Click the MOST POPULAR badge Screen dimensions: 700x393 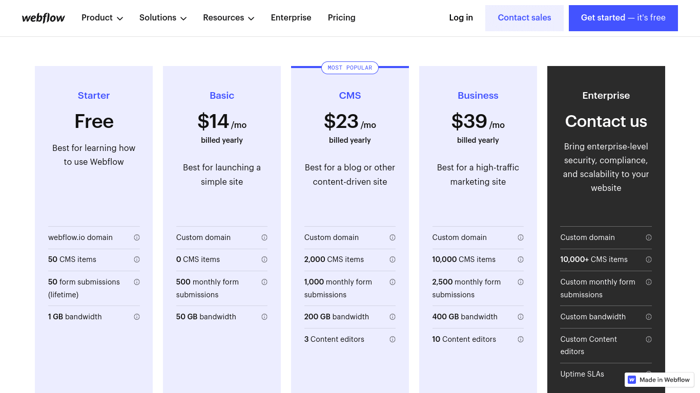click(x=350, y=68)
